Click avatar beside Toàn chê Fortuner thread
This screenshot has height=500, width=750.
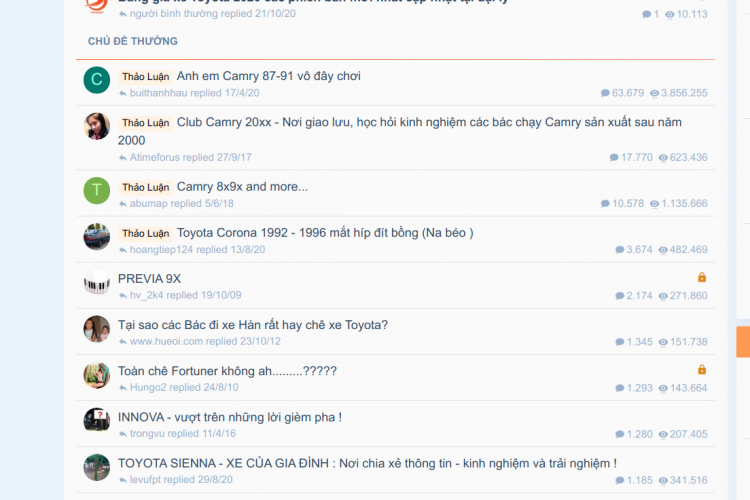pos(97,375)
